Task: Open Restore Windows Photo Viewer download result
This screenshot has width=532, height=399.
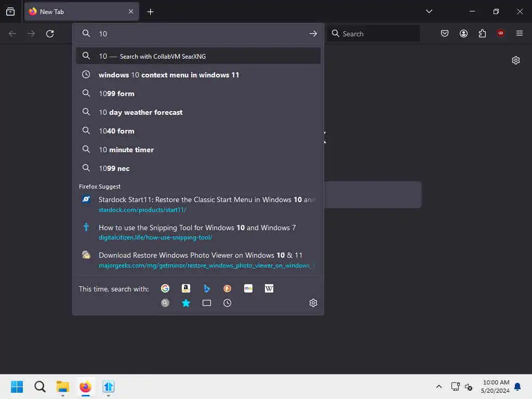Action: 198,260
